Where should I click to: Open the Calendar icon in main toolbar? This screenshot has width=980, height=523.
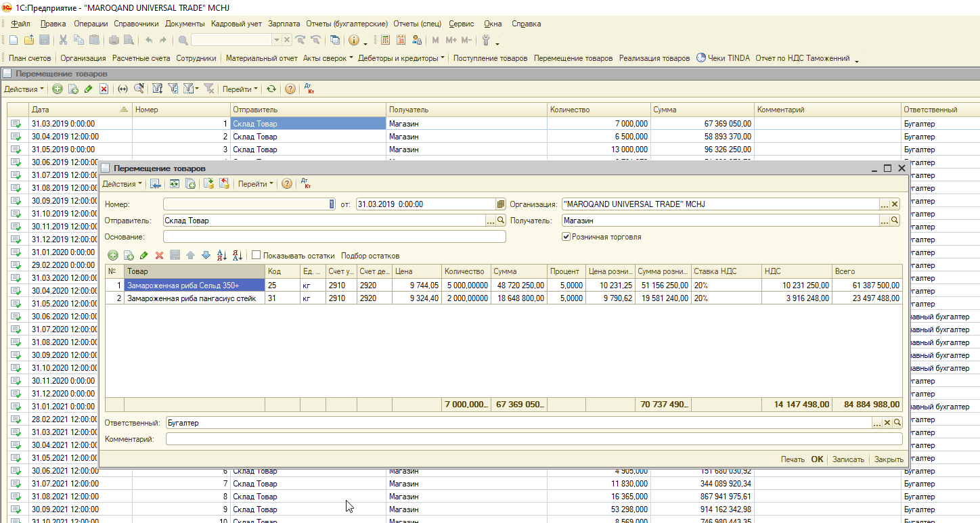[x=401, y=40]
